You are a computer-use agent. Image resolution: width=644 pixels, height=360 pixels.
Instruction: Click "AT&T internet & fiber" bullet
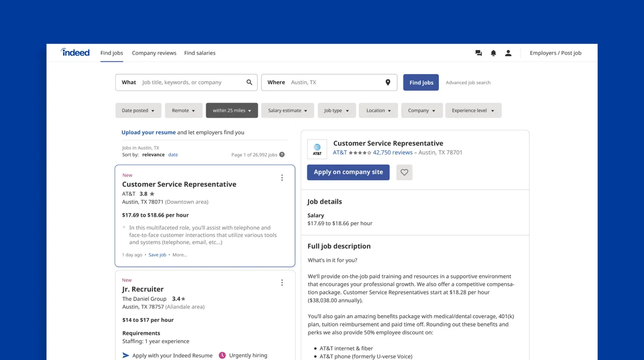[346, 348]
